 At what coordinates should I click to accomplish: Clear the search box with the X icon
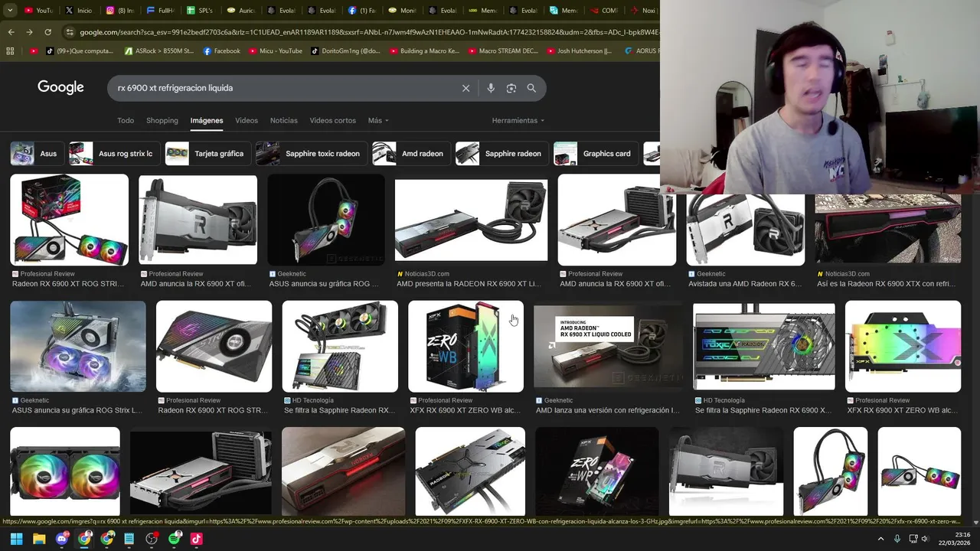[465, 88]
